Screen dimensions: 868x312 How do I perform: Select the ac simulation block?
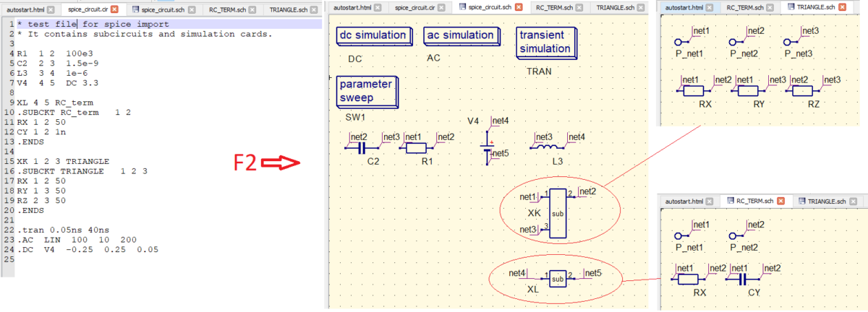[461, 36]
